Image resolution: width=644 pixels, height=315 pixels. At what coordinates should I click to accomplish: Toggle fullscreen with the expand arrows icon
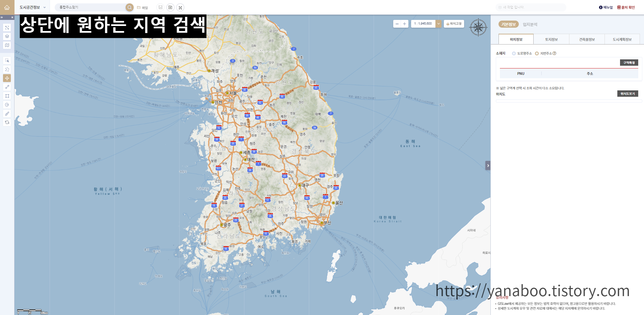coord(180,7)
